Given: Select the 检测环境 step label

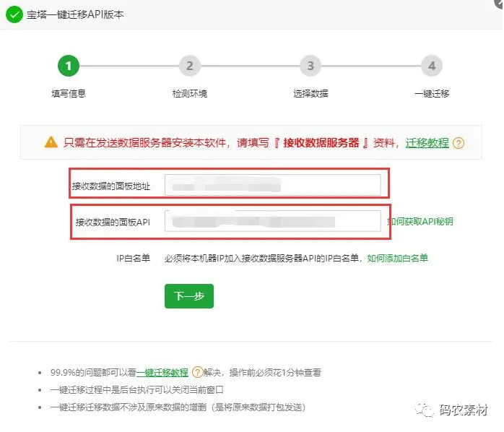Looking at the screenshot, I should (x=189, y=94).
